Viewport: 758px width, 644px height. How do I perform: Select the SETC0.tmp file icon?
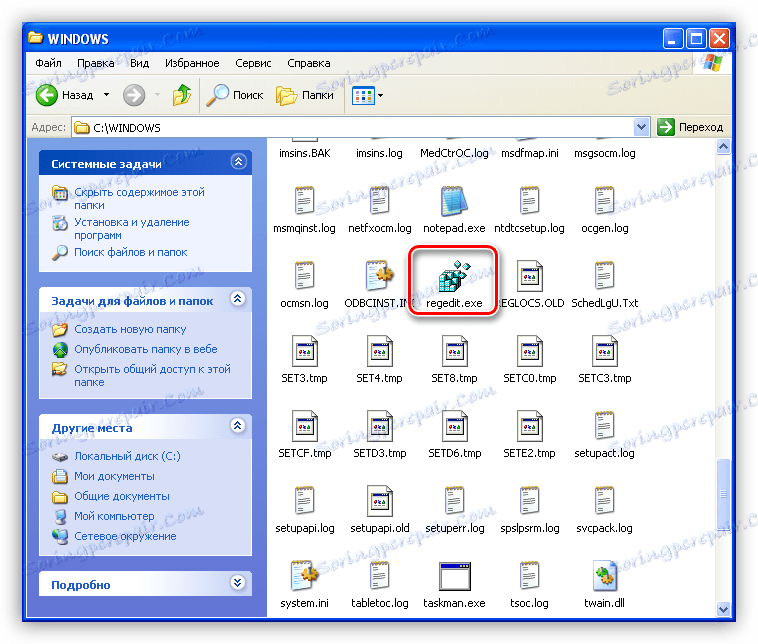click(529, 351)
